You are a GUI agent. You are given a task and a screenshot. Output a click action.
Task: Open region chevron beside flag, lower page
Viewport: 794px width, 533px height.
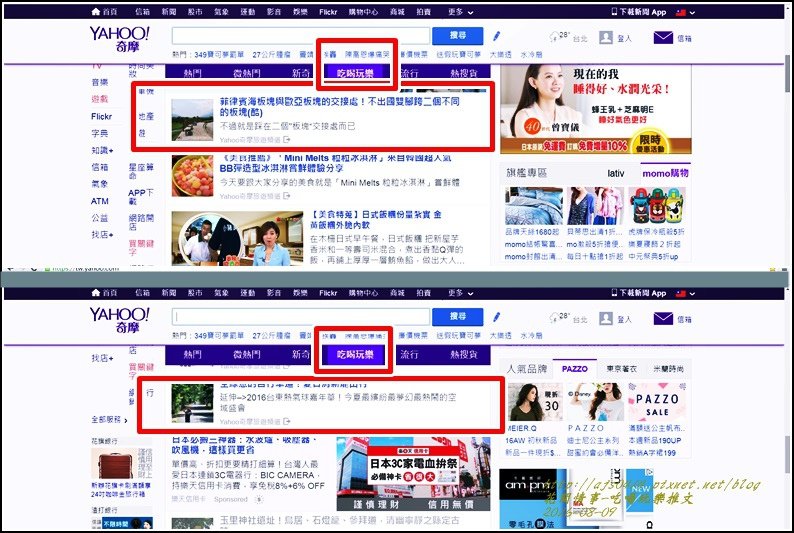pyautogui.click(x=692, y=294)
